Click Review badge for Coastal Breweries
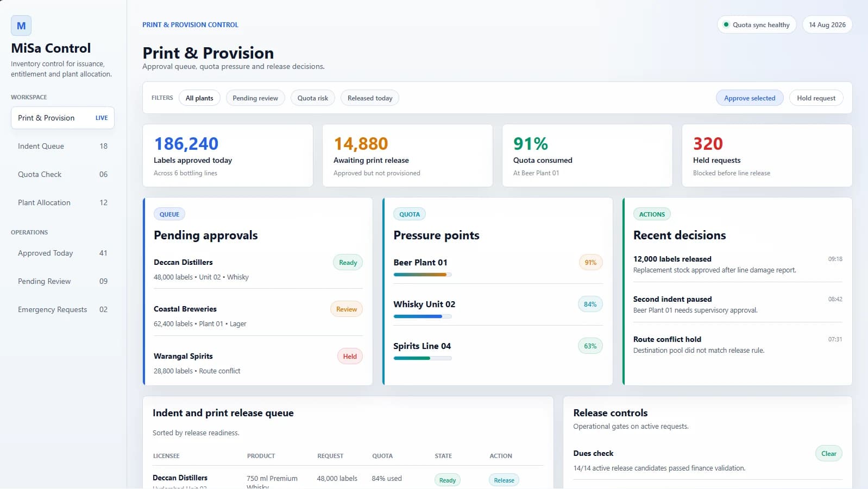The image size is (868, 489). click(347, 309)
